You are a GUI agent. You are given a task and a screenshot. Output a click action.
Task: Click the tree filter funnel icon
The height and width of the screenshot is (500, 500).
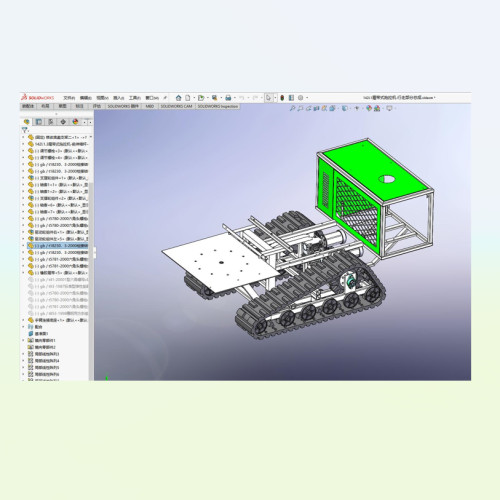[x=24, y=130]
